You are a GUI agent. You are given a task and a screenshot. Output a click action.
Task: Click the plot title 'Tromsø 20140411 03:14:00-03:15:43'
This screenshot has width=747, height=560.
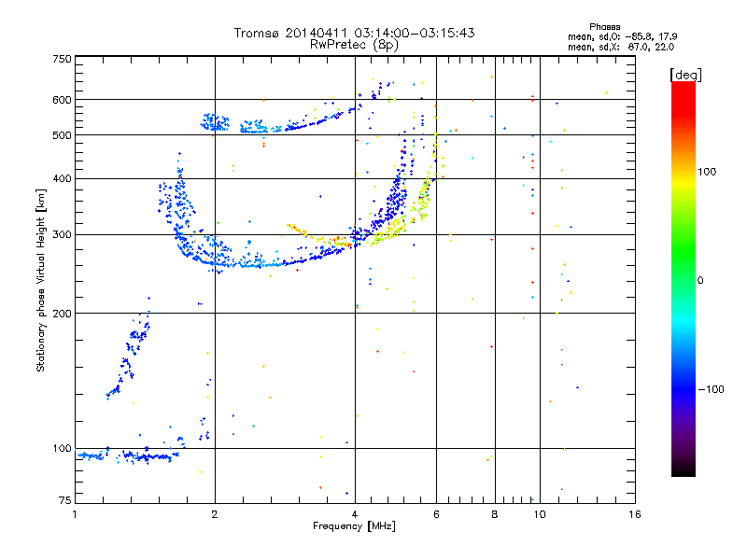pyautogui.click(x=354, y=33)
